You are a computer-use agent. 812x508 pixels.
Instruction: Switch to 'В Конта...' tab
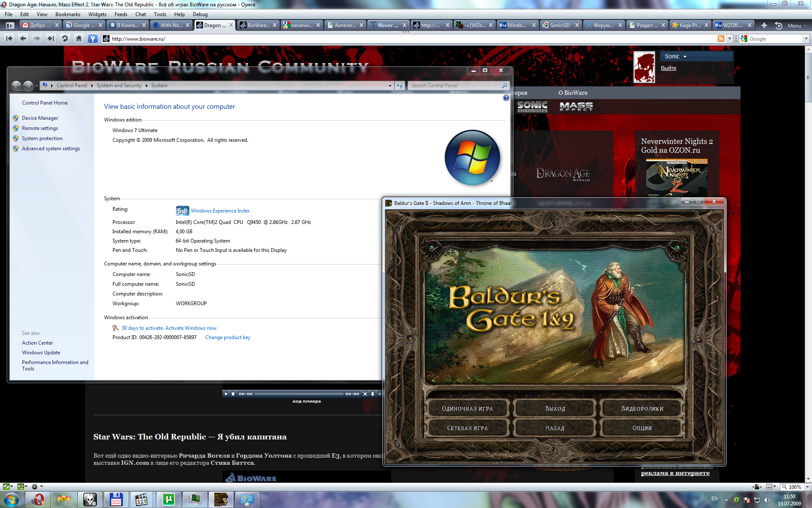pos(128,25)
